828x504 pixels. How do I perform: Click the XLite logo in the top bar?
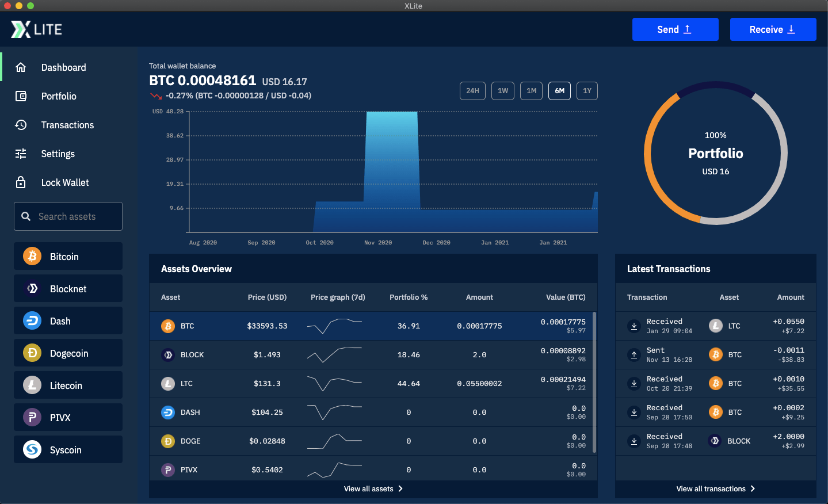click(x=36, y=29)
